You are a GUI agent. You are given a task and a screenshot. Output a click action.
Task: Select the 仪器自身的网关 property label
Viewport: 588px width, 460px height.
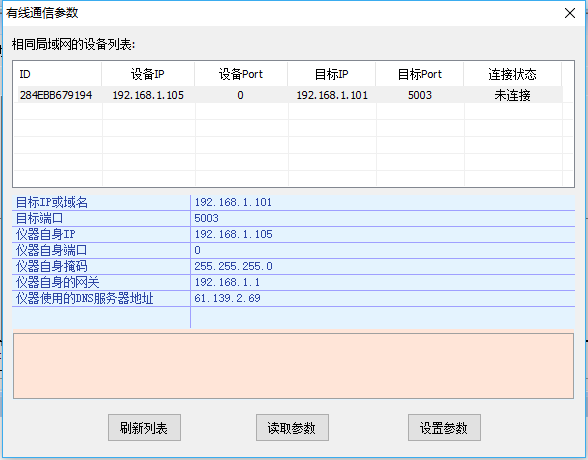(101, 282)
